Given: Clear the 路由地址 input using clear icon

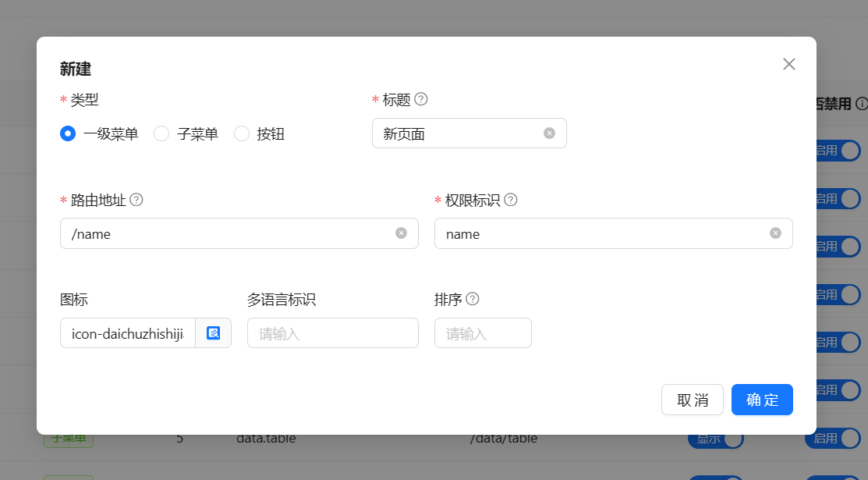Looking at the screenshot, I should [401, 233].
